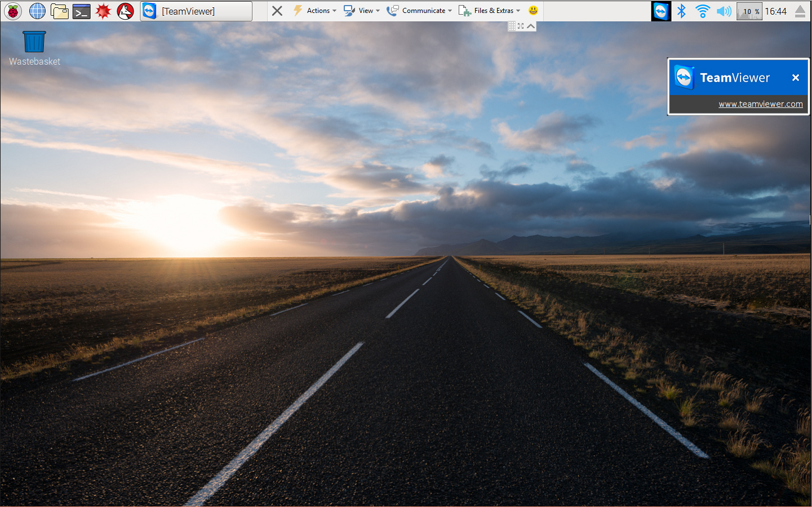Open the www.teamviewer.com link
Screen dimensions: 812x507
pos(761,104)
